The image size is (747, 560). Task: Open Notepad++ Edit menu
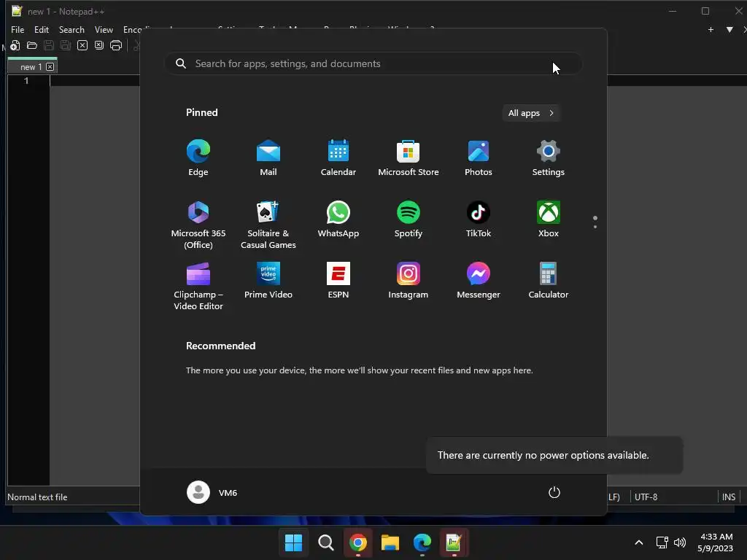[x=42, y=29]
